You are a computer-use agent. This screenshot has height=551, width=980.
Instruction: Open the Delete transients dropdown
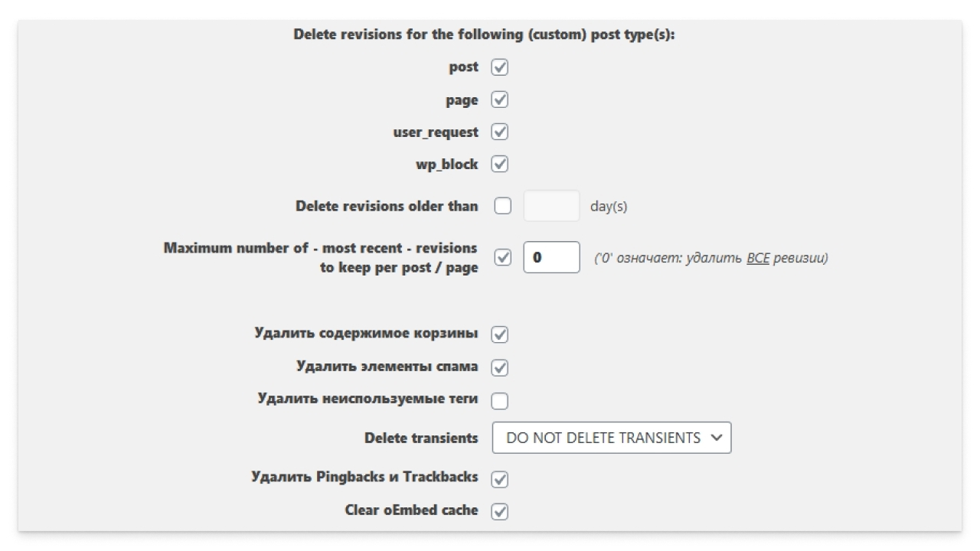click(x=611, y=438)
